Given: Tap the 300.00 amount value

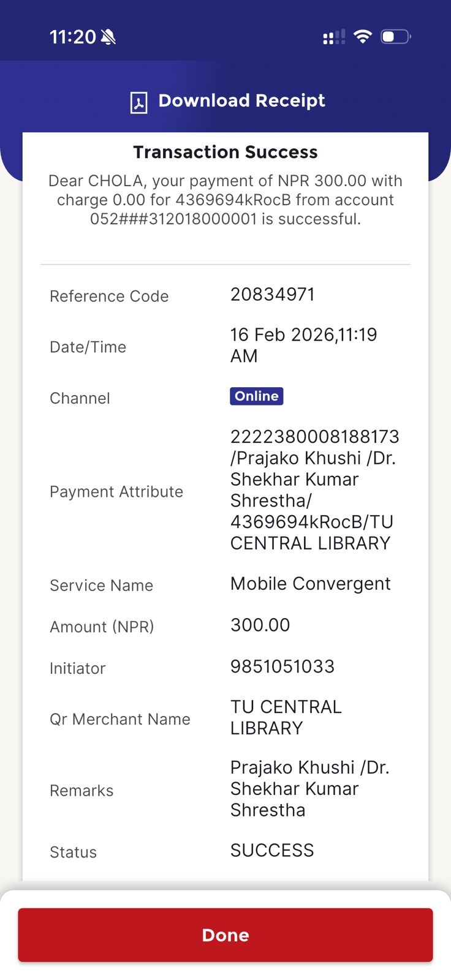Looking at the screenshot, I should [x=260, y=625].
